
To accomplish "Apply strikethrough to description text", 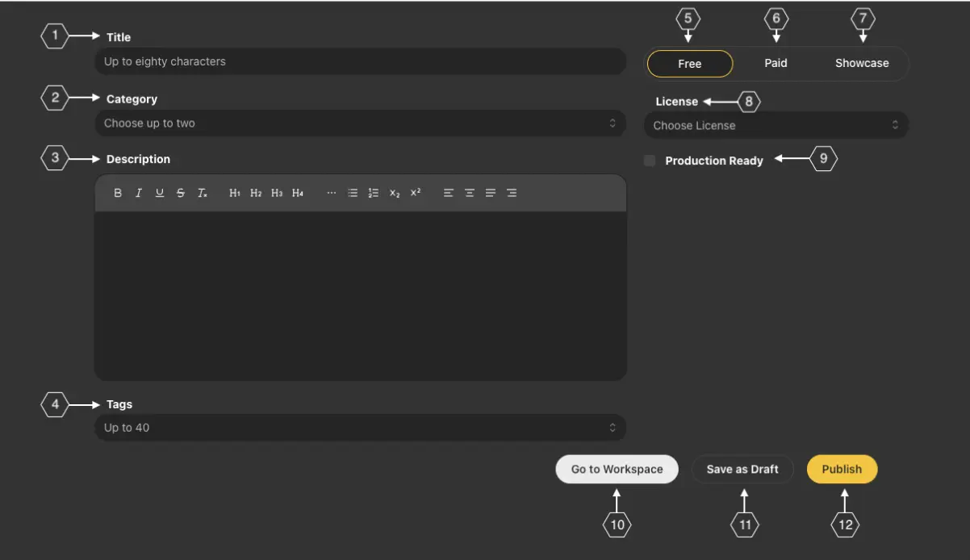I will [x=181, y=193].
